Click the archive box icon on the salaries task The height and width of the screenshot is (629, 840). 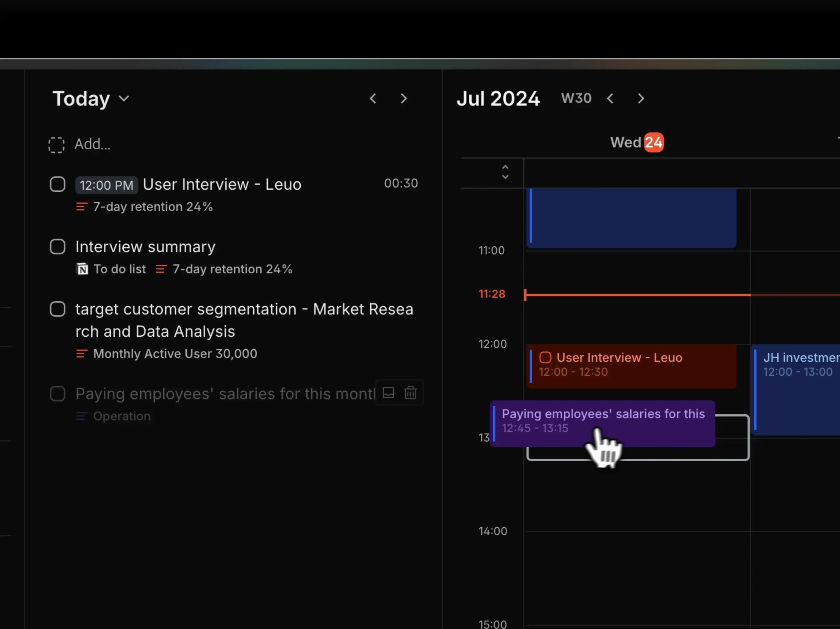388,393
